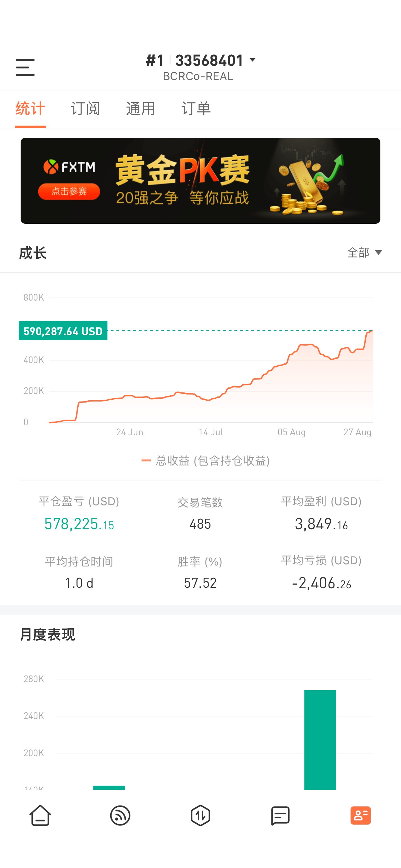Open the trading center hexagon icon

pyautogui.click(x=200, y=816)
